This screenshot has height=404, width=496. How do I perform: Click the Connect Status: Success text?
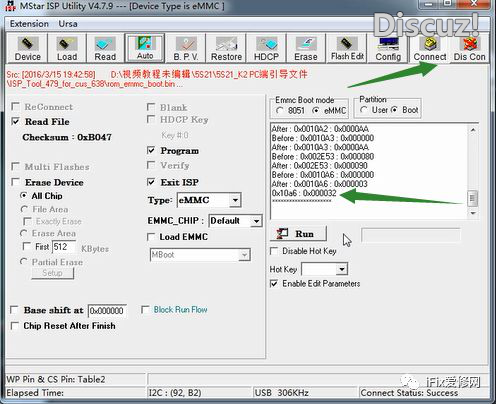pyautogui.click(x=409, y=393)
